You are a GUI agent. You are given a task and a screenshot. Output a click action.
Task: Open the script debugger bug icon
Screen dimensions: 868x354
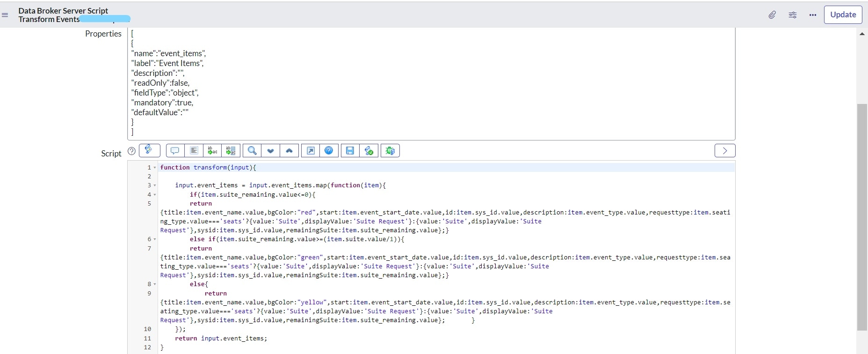(390, 151)
